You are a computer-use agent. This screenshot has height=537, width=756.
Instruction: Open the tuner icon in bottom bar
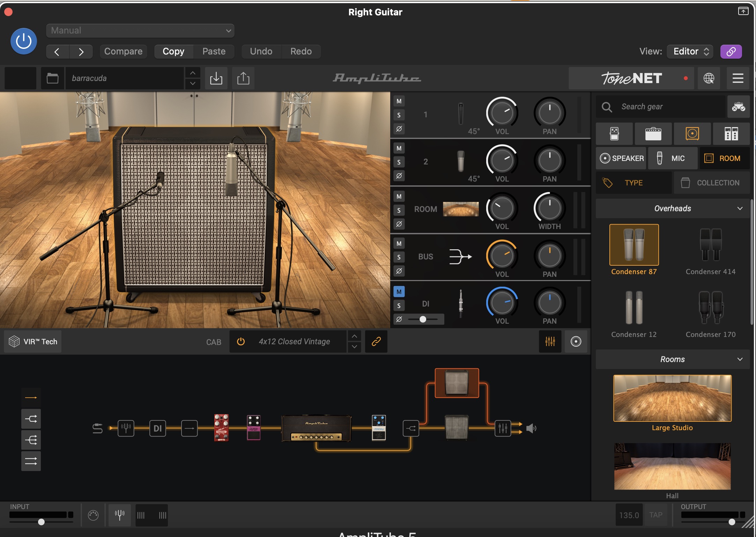(x=119, y=515)
